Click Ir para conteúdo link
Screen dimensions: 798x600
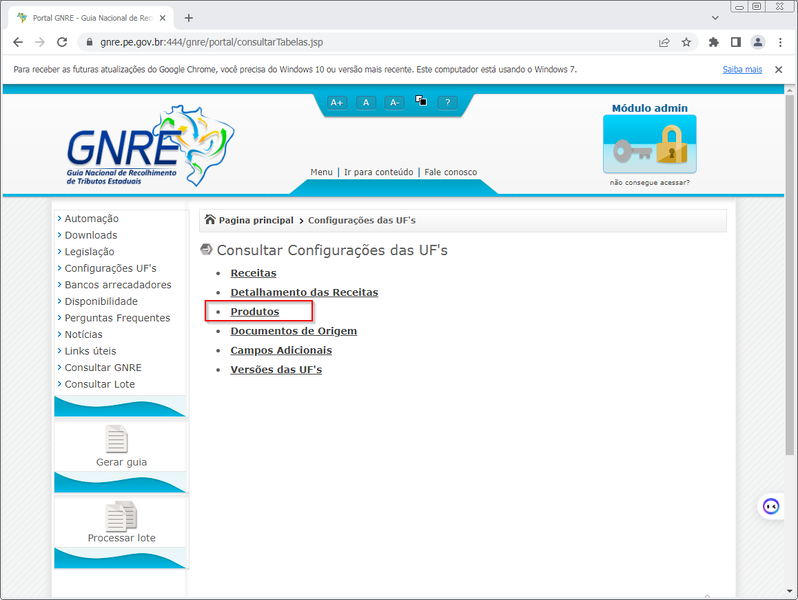379,172
